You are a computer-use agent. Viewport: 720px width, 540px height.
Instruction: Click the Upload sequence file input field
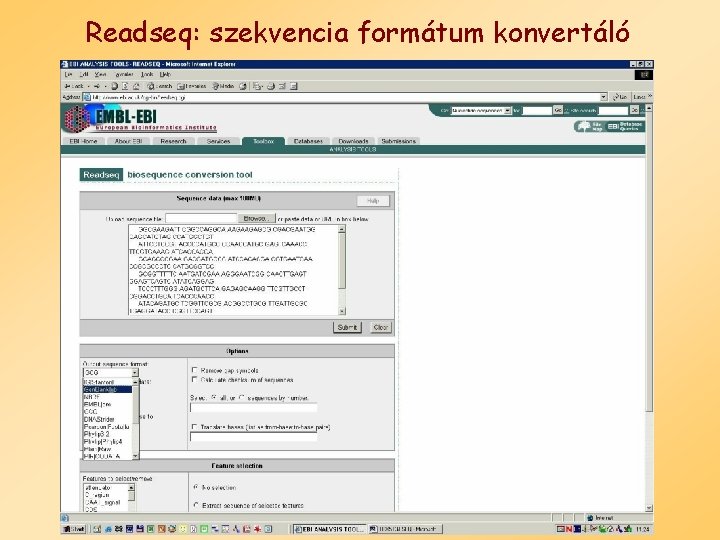(201, 219)
